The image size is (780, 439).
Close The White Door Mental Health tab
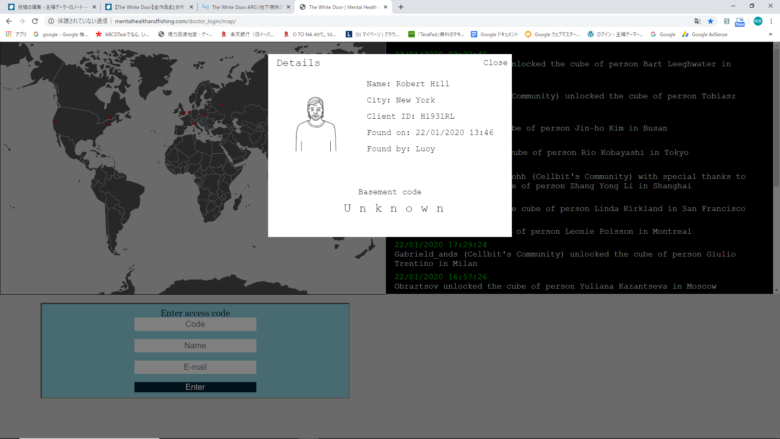(x=386, y=7)
